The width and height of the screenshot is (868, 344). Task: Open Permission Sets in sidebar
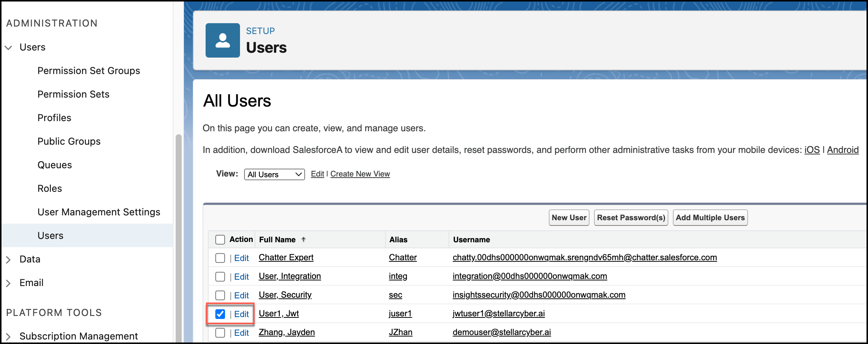73,94
